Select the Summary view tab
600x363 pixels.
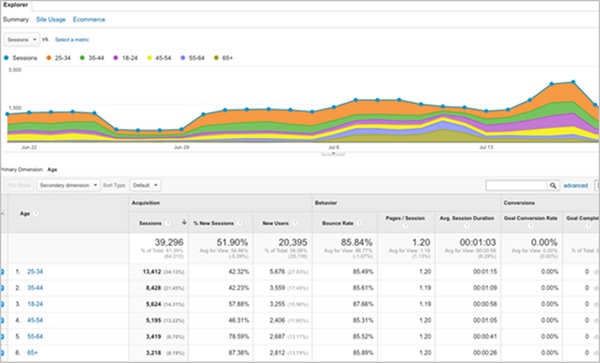pyautogui.click(x=16, y=20)
